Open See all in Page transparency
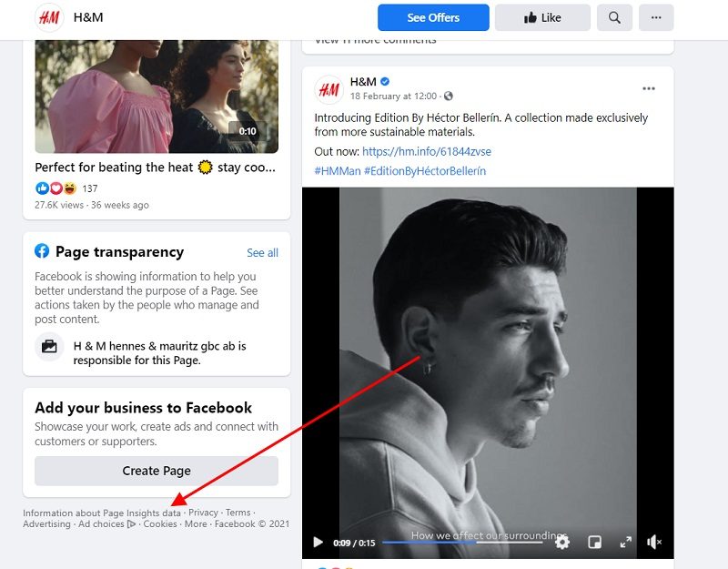Screen dimensions: 728x569 point(262,253)
